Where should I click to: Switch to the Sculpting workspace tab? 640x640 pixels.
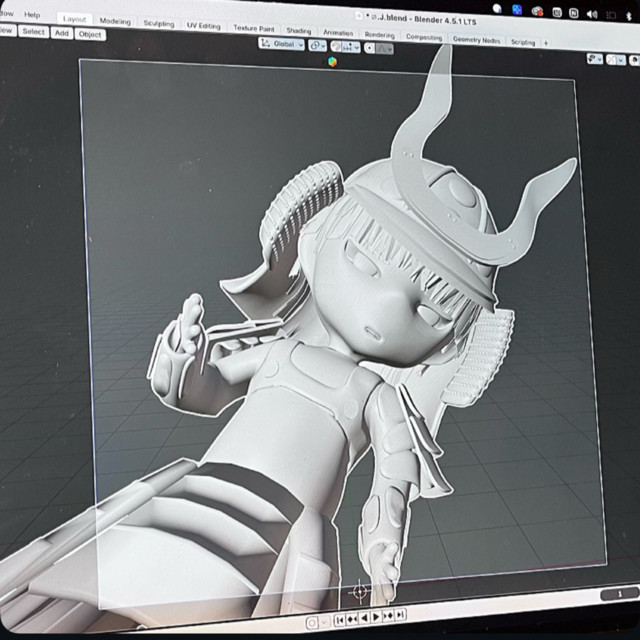[158, 23]
